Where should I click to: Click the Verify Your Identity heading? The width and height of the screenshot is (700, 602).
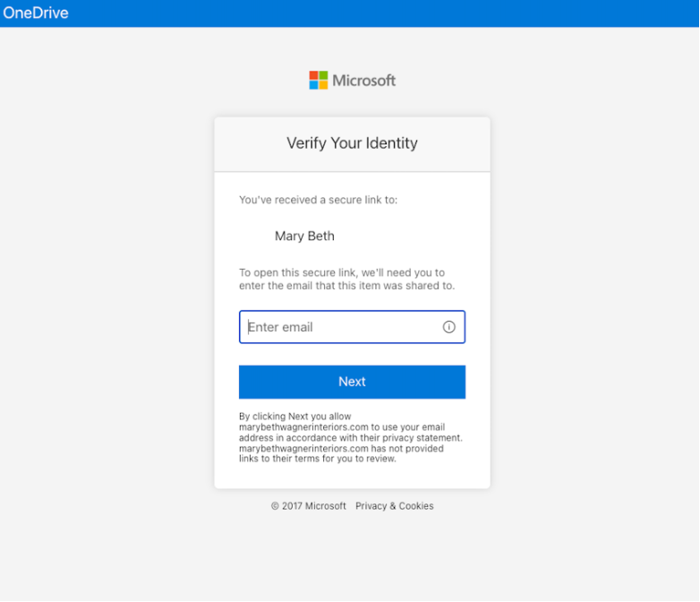[x=352, y=143]
